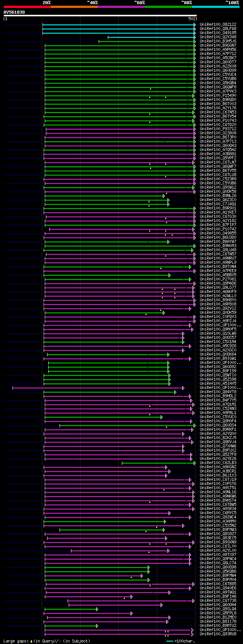Select the UniRef100_Q9ZVI2 label

pyautogui.click(x=218, y=309)
